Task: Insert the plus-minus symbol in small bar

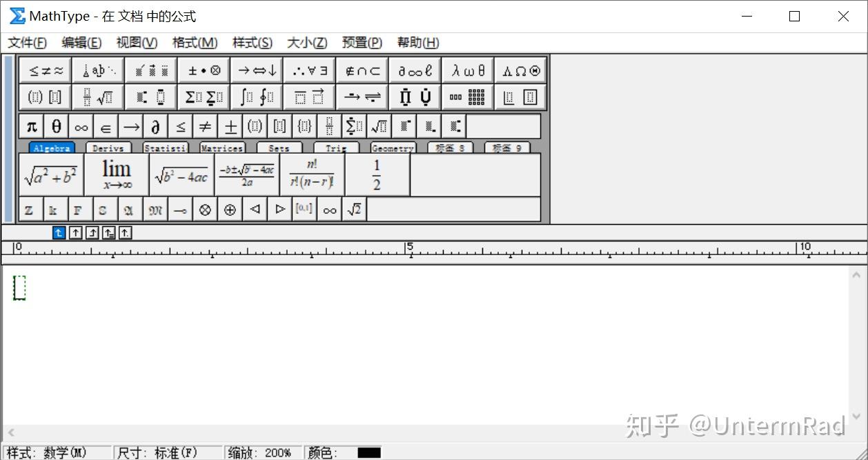Action: [230, 127]
